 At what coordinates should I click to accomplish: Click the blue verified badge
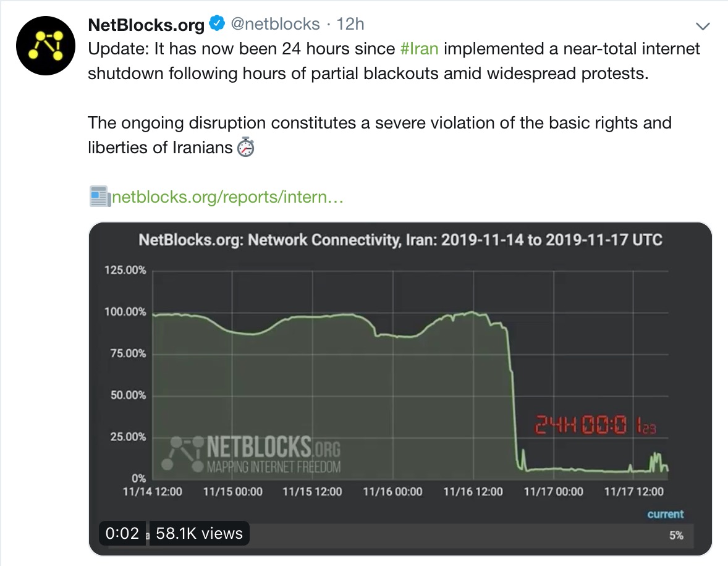click(x=216, y=24)
